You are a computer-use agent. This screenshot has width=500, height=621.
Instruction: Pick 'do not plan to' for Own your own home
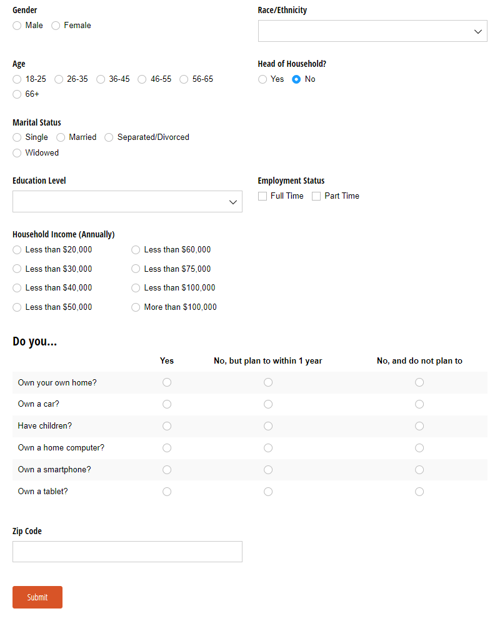tap(419, 382)
